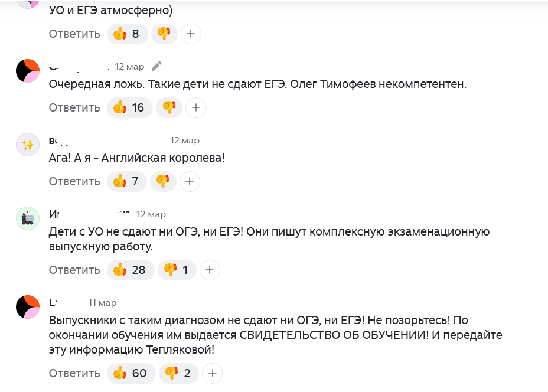Image resolution: width=548 pixels, height=392 pixels.
Task: Open the plus reaction picker on the top comment
Action: (190, 34)
